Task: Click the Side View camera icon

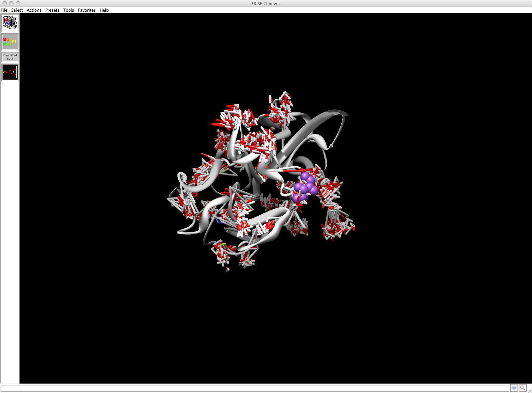Action: tap(10, 72)
